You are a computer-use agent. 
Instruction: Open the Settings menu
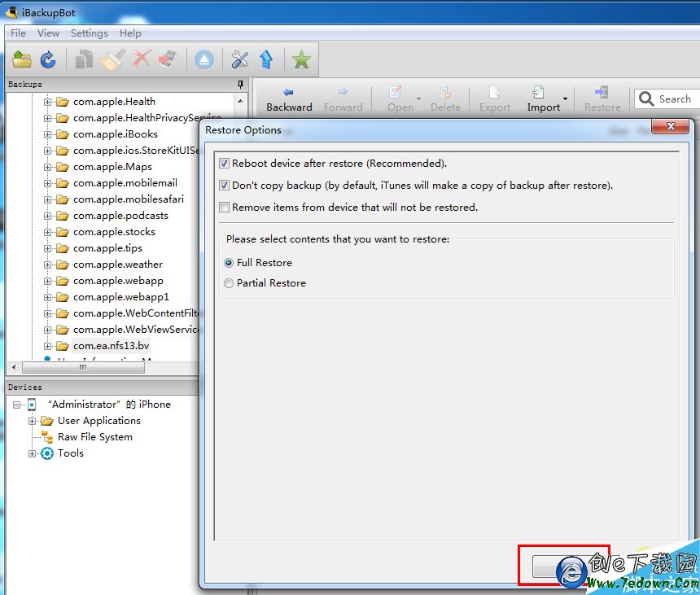(x=89, y=33)
